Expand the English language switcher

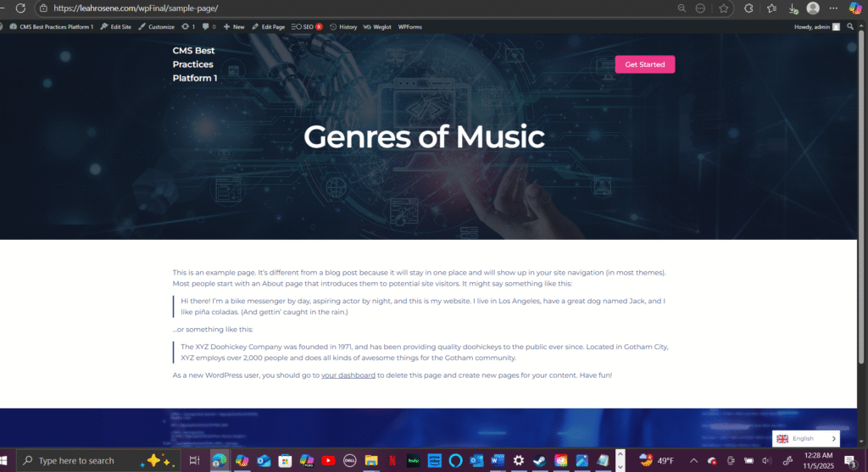(806, 439)
